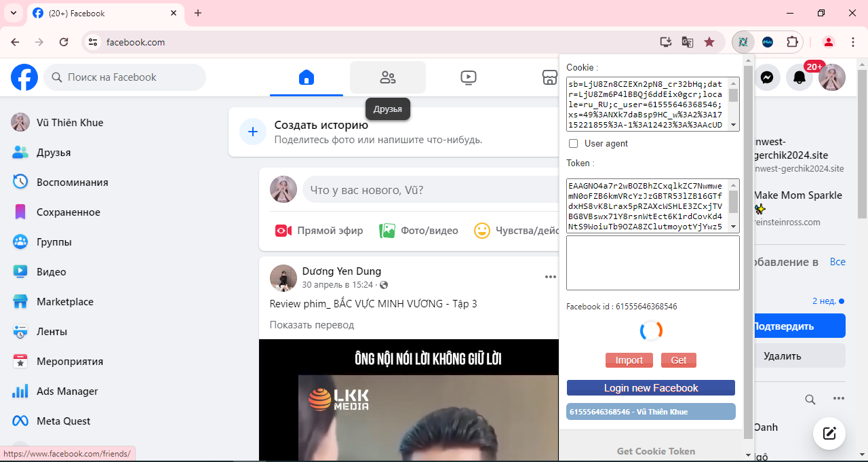Open Ads Manager in sidebar

pyautogui.click(x=67, y=391)
